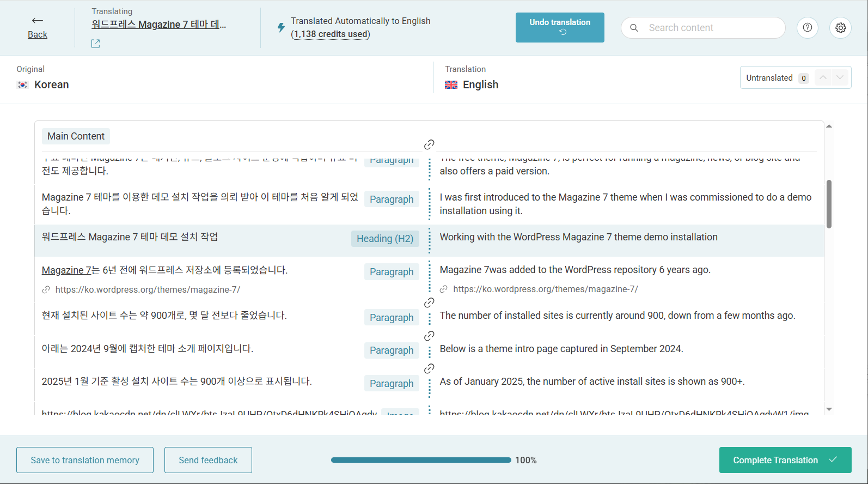Image resolution: width=868 pixels, height=484 pixels.
Task: Edit translation 'I was first introduced to the Magazine 7'
Action: coord(626,204)
